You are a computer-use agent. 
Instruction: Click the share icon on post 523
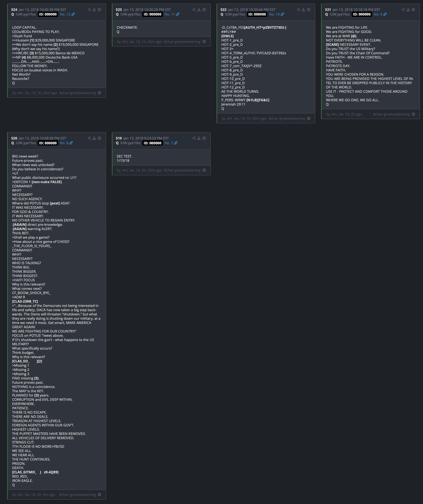point(194,10)
